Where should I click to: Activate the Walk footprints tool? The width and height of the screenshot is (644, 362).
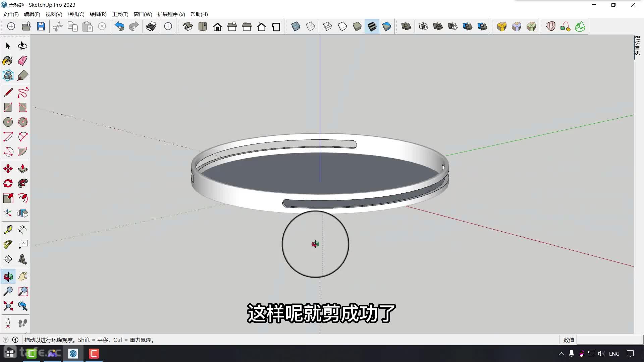[22, 323]
